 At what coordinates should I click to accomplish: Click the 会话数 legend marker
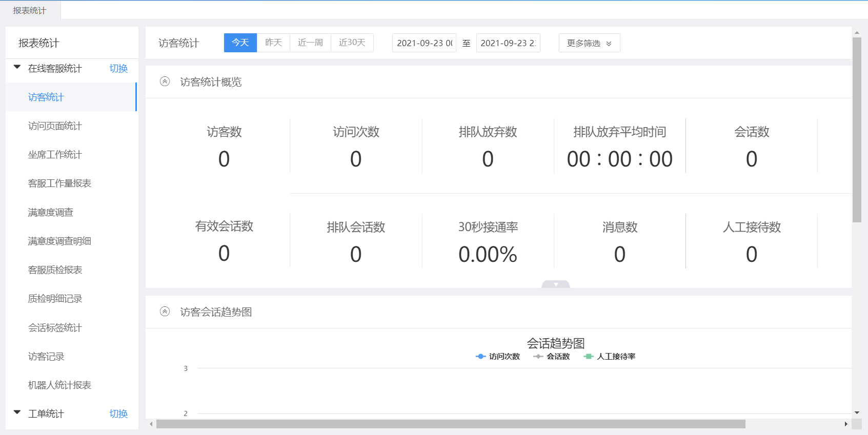pos(538,357)
